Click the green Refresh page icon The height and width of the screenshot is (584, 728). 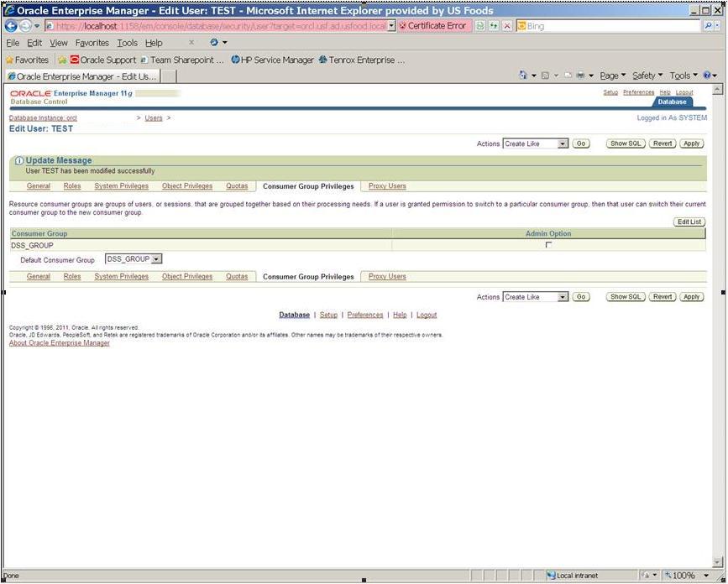[494, 26]
